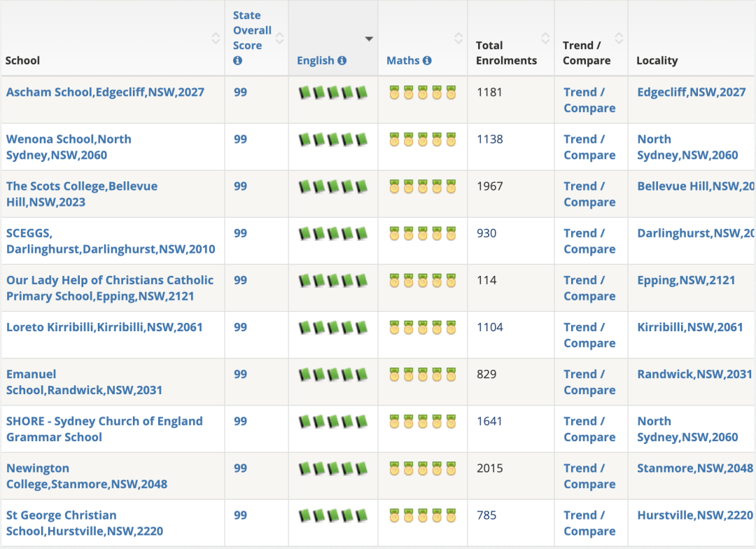Click the School column header label
756x549 pixels.
point(22,60)
